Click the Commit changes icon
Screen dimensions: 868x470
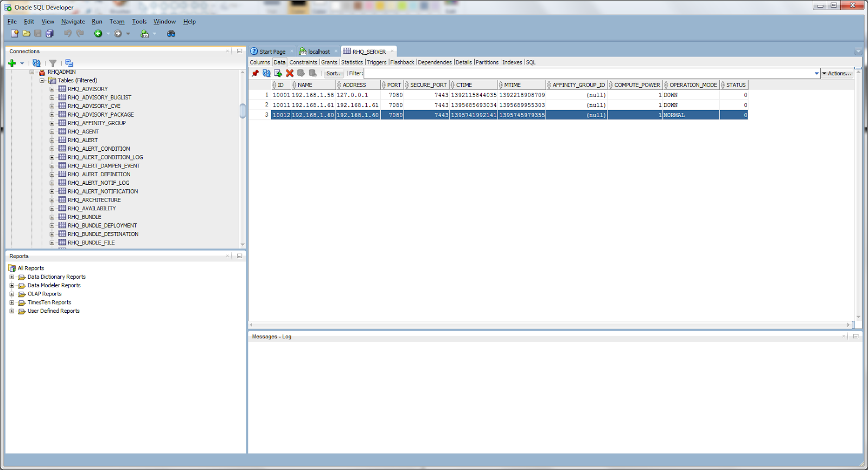[301, 73]
